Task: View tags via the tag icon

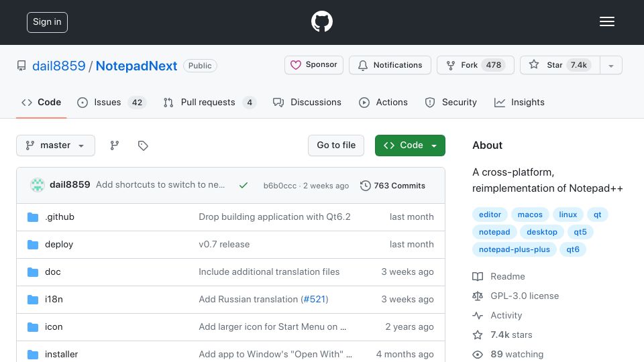Action: tap(143, 145)
